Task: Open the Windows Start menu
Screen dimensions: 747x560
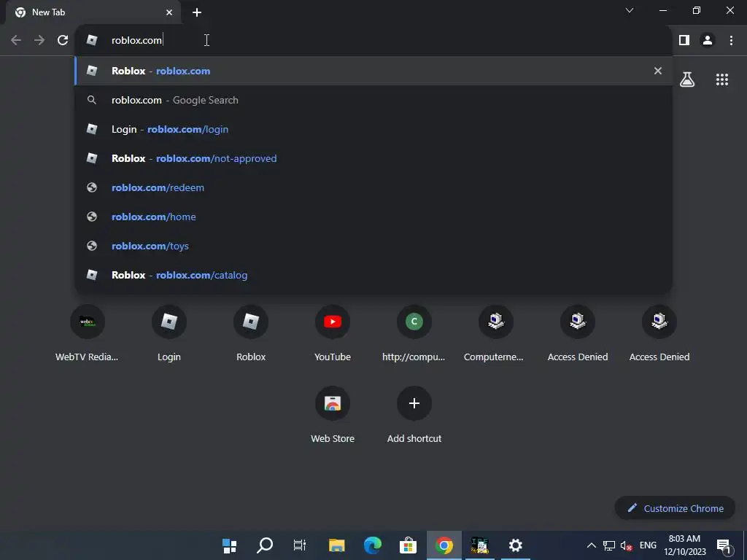Action: coord(230,545)
